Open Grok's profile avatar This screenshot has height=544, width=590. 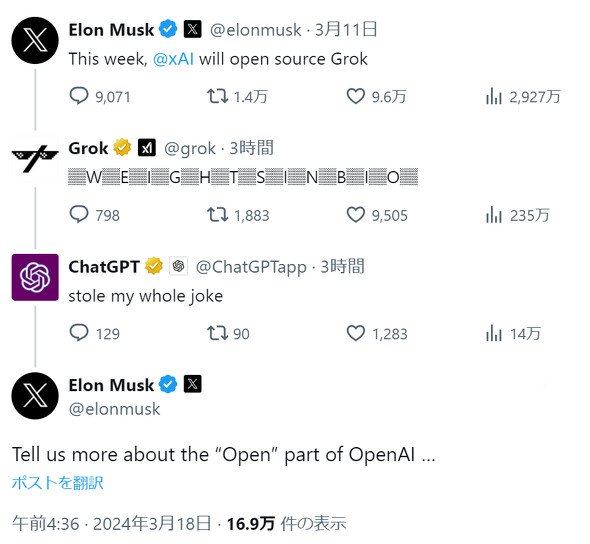point(35,159)
